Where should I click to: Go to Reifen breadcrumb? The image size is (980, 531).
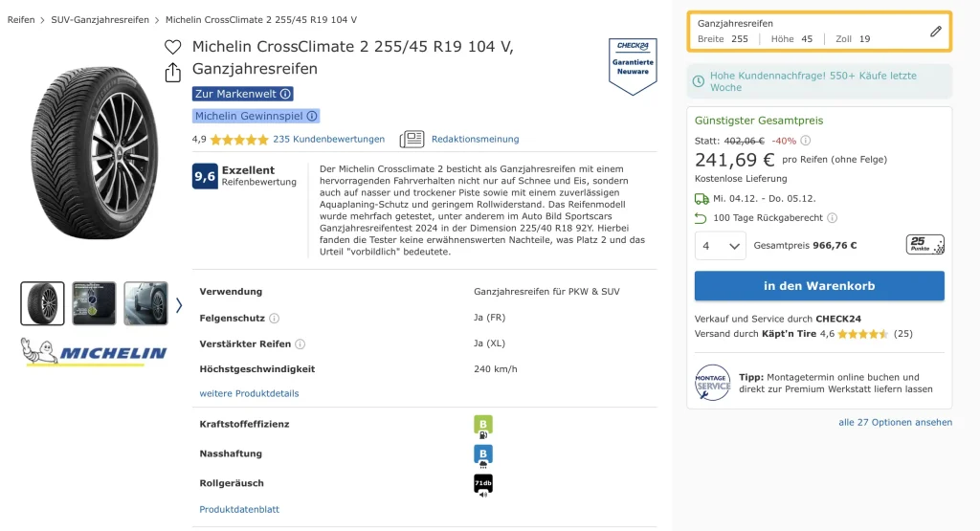coord(21,20)
